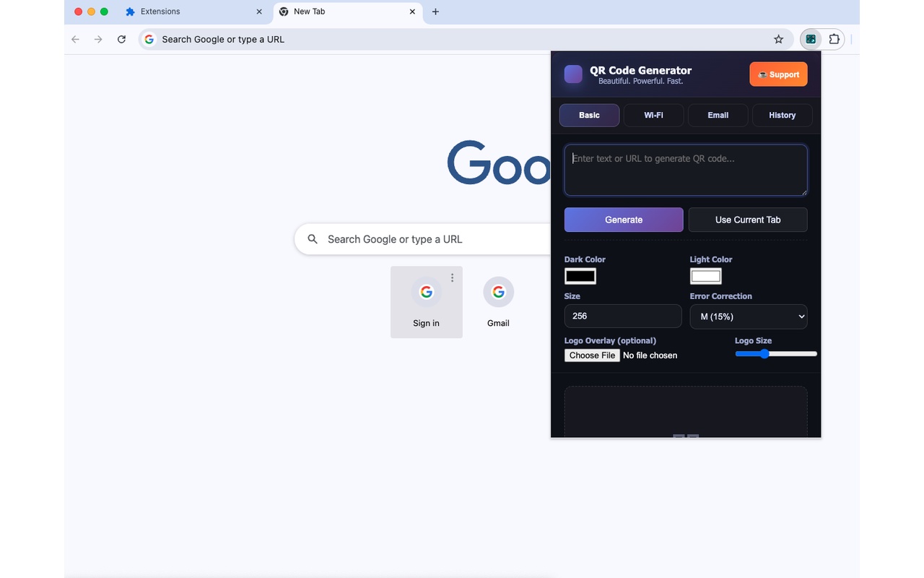Click the Google icon in the address bar
This screenshot has width=924, height=578.
(149, 39)
